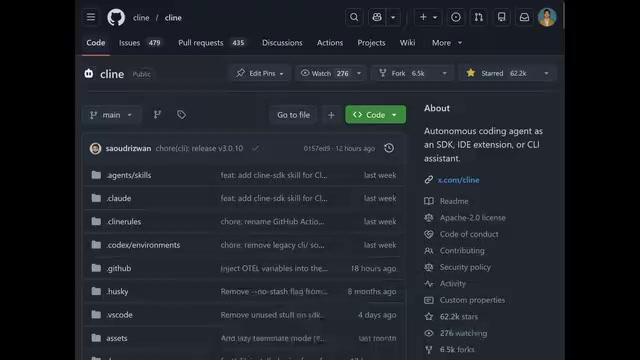Open the 62.2k stars link
The width and height of the screenshot is (640, 360).
(458, 316)
